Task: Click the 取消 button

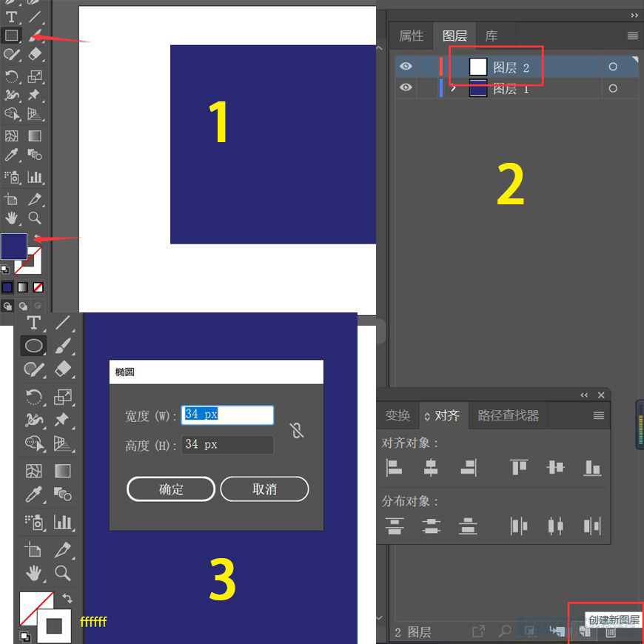Action: click(x=264, y=489)
